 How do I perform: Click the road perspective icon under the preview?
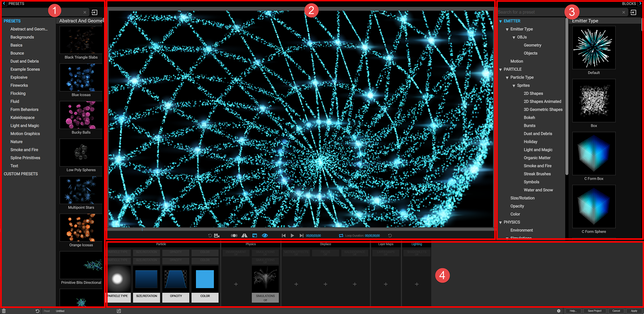[x=245, y=236]
